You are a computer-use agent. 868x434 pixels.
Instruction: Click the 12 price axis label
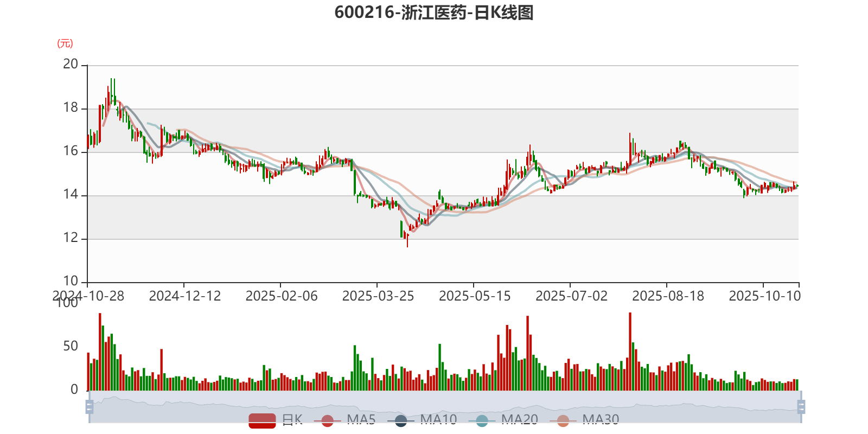(x=71, y=238)
